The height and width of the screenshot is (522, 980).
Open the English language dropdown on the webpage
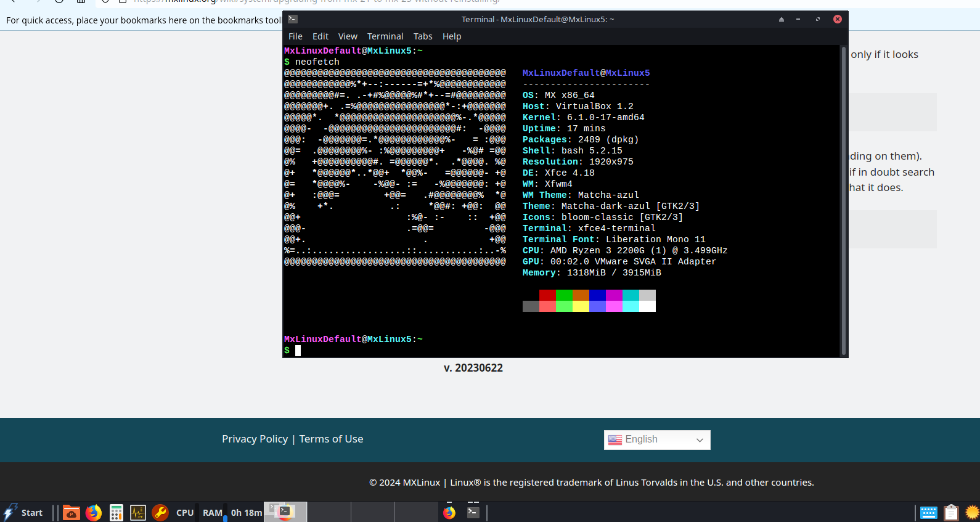pyautogui.click(x=657, y=440)
